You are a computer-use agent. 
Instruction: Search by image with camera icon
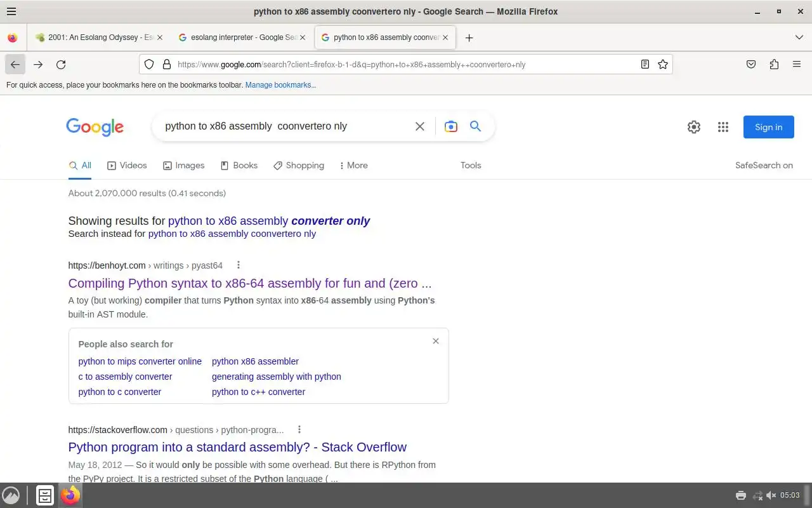click(451, 126)
